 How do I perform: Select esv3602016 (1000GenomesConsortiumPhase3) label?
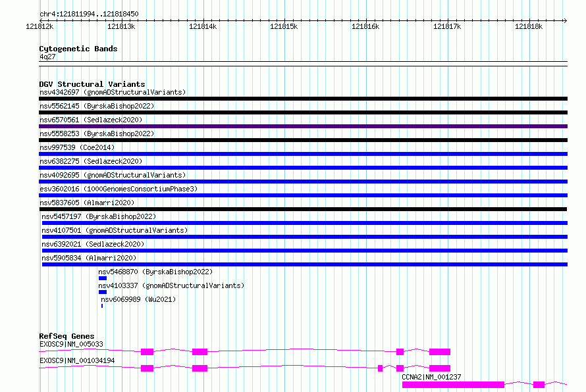click(x=119, y=189)
